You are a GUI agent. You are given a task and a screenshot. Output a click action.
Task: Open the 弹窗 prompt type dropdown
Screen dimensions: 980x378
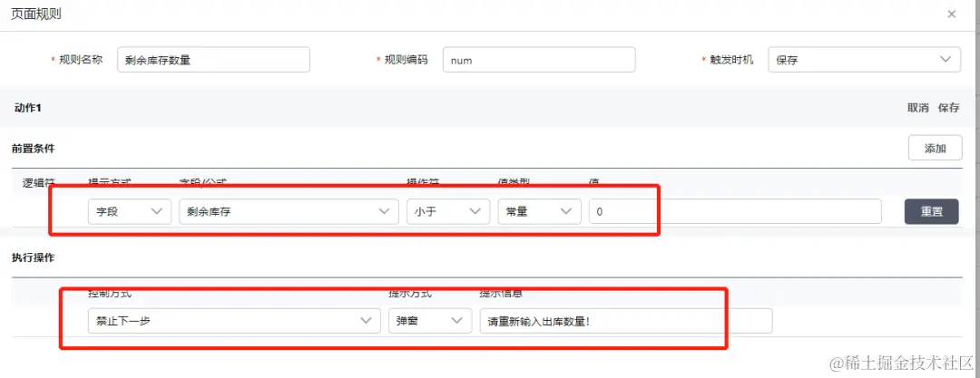(430, 321)
